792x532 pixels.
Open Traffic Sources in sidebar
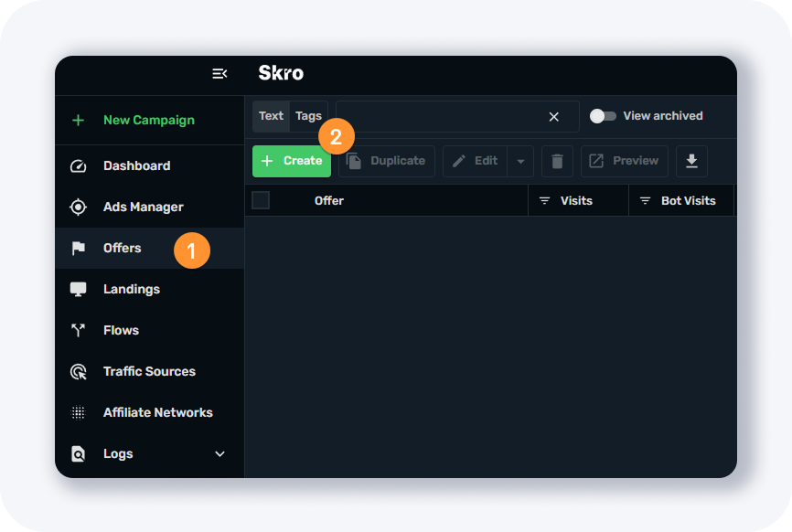click(x=149, y=371)
